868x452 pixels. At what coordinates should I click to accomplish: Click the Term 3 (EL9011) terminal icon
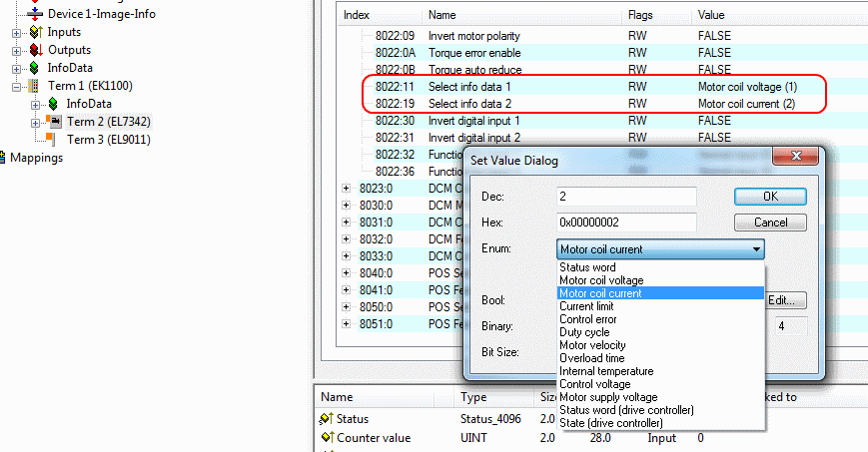50,139
